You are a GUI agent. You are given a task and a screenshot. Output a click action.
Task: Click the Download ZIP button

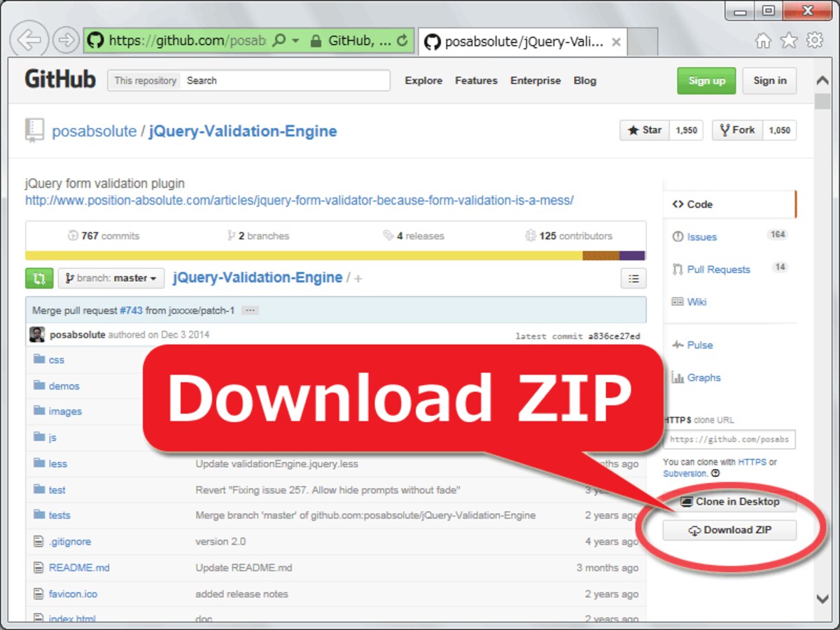point(729,530)
